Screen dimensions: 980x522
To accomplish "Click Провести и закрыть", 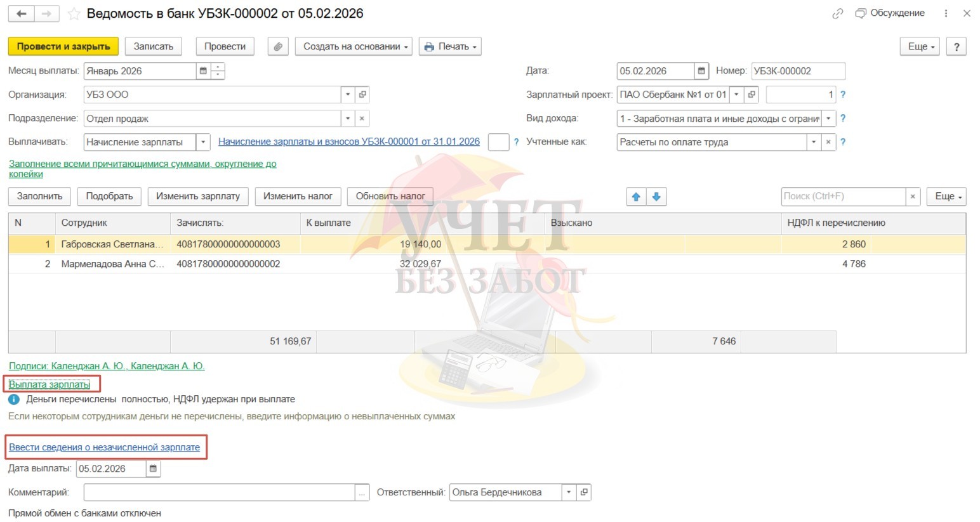I will [x=63, y=46].
